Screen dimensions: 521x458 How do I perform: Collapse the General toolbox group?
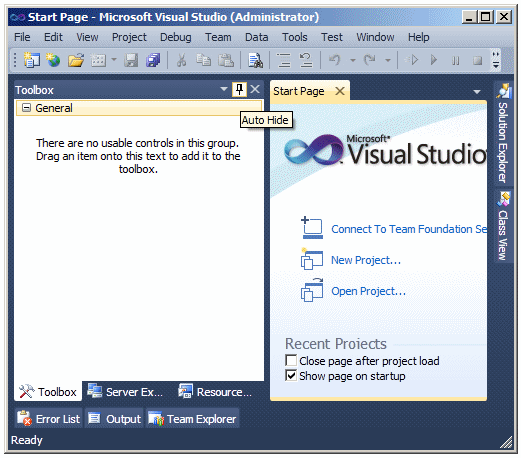tap(26, 108)
